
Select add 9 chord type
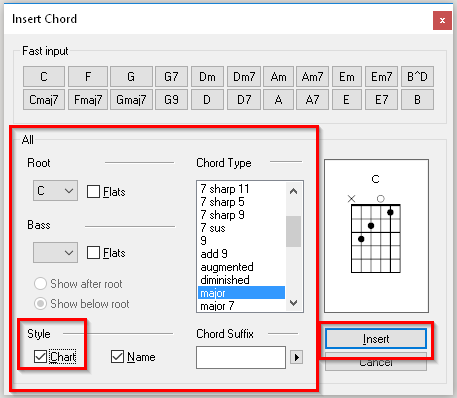(x=241, y=254)
